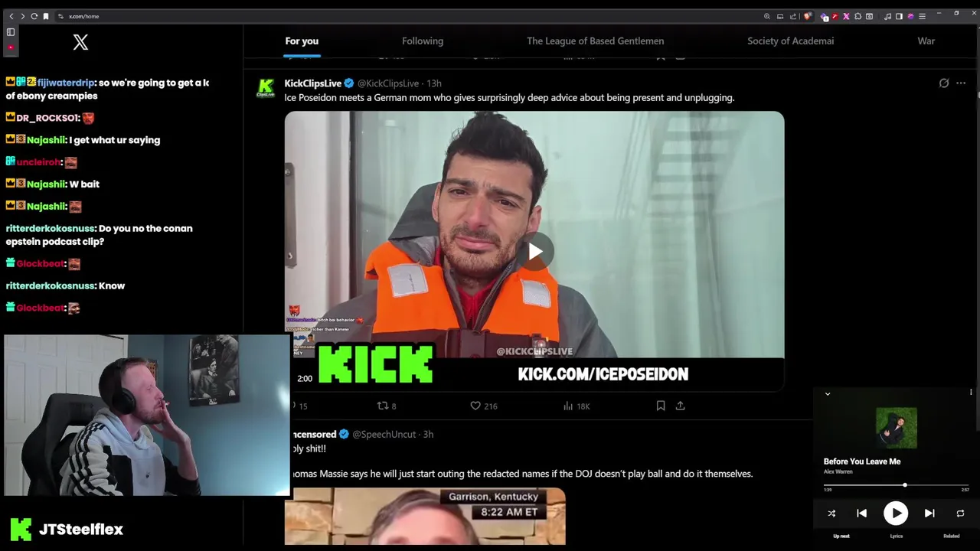Open the Related tab
The image size is (980, 551).
coord(952,536)
